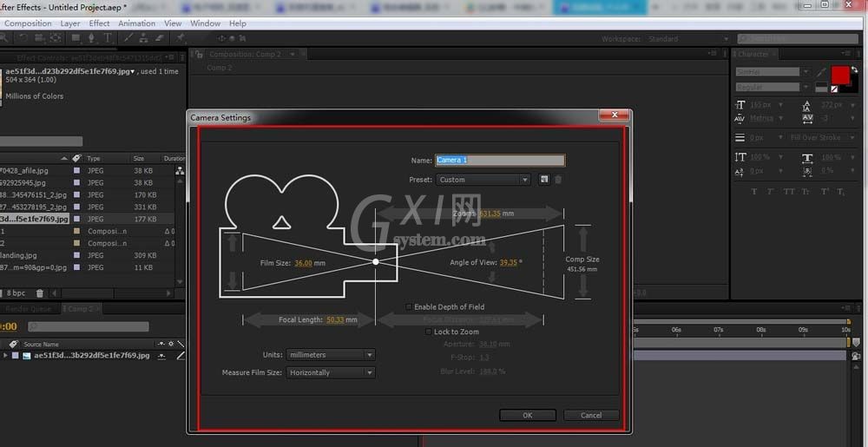Click the label tag column icon in timeline
Screen dimensions: 868x447
(x=13, y=344)
